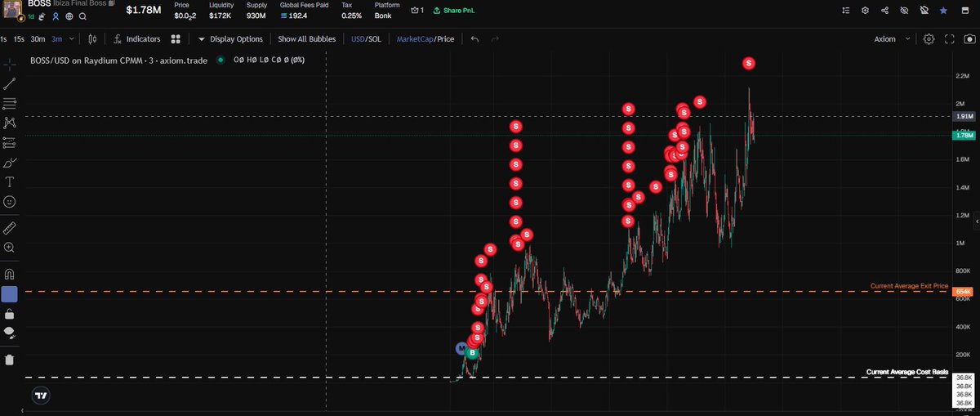
Task: Click the panel layout icon at header end
Action: pyautogui.click(x=965, y=11)
